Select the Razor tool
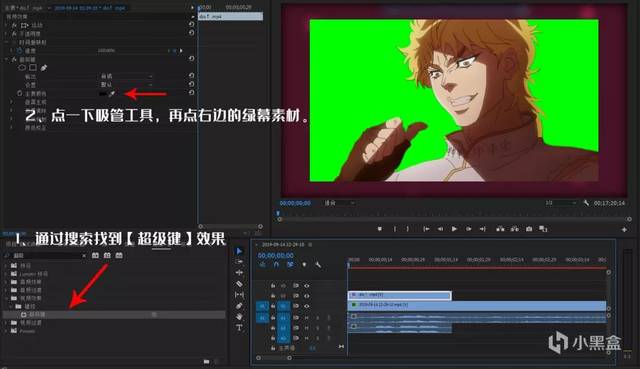 [239, 284]
